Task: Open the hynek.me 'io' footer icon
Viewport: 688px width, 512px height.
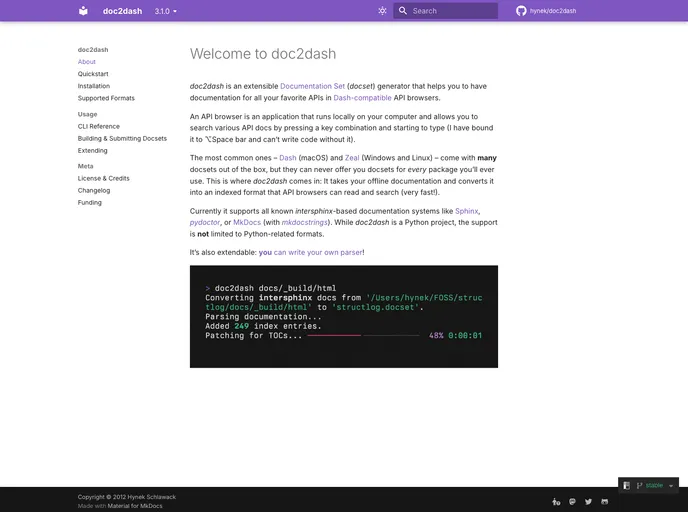Action: (556, 502)
